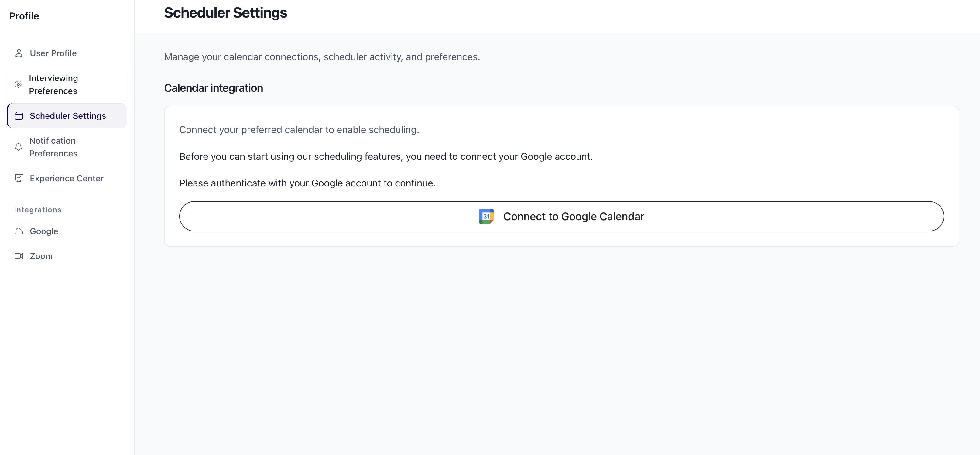Click the User Profile person icon
This screenshot has height=455, width=980.
tap(19, 53)
